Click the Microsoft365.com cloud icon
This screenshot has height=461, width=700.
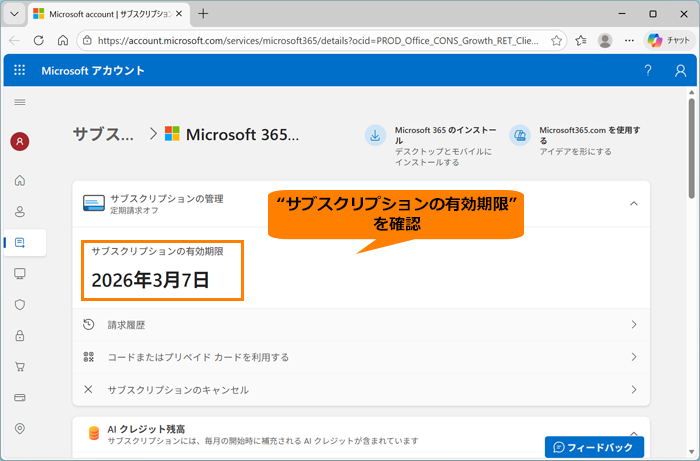(x=520, y=135)
